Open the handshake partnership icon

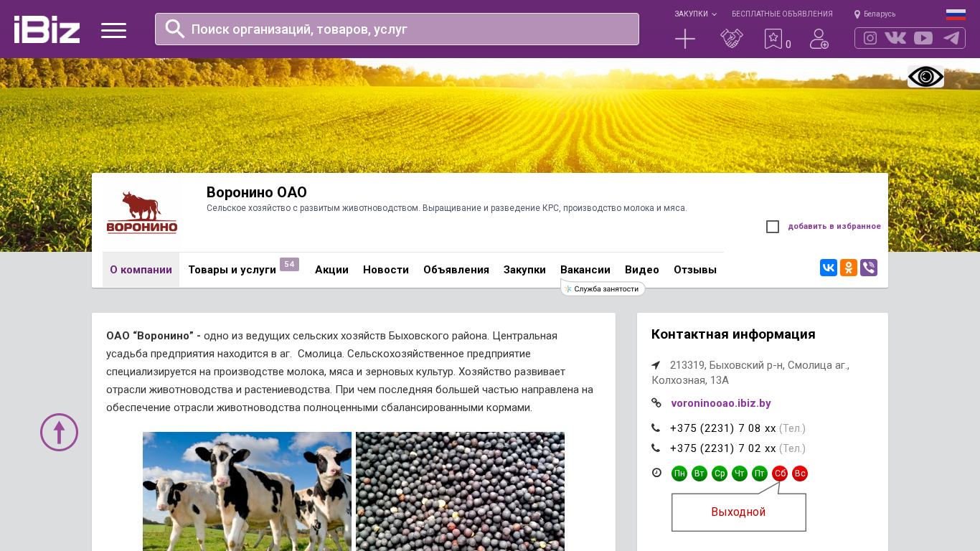click(732, 39)
